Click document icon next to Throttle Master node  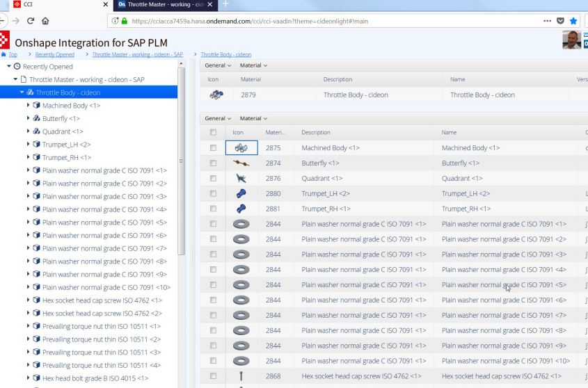coord(24,79)
